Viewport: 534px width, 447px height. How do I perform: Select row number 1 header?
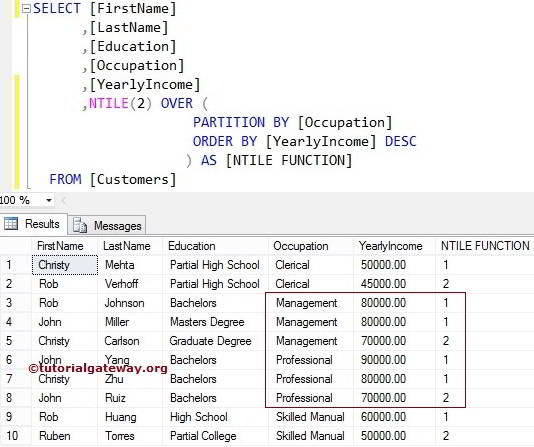[x=16, y=265]
